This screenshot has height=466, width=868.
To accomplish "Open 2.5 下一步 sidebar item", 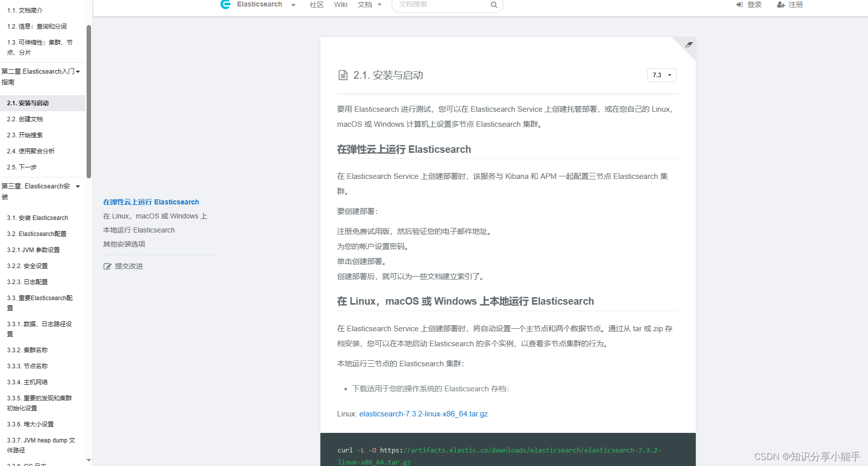I will pyautogui.click(x=22, y=167).
